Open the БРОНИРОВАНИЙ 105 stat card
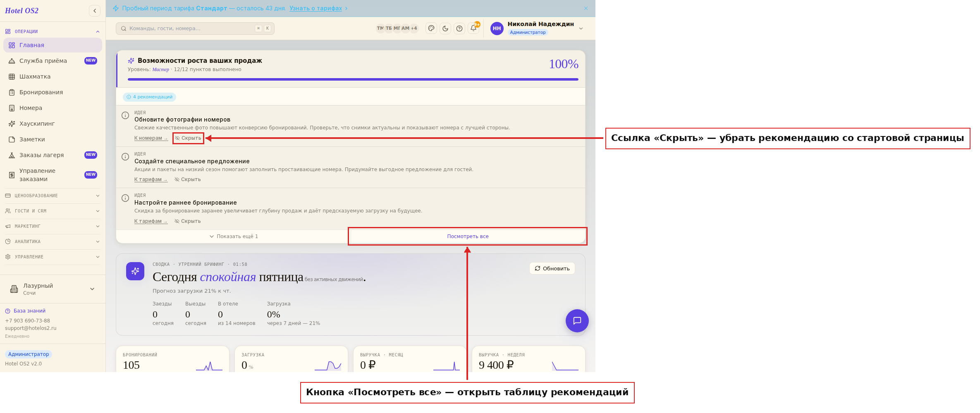This screenshot has height=413, width=980. click(x=173, y=359)
